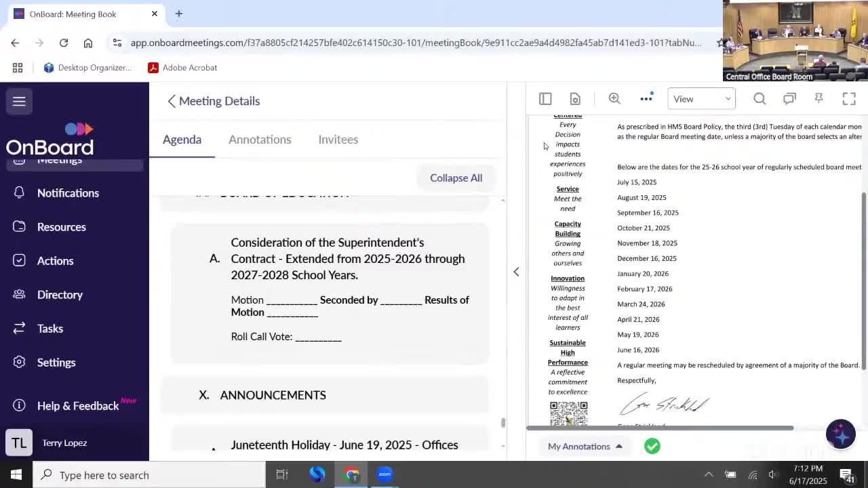
Task: Zoom in on the document
Action: (614, 99)
